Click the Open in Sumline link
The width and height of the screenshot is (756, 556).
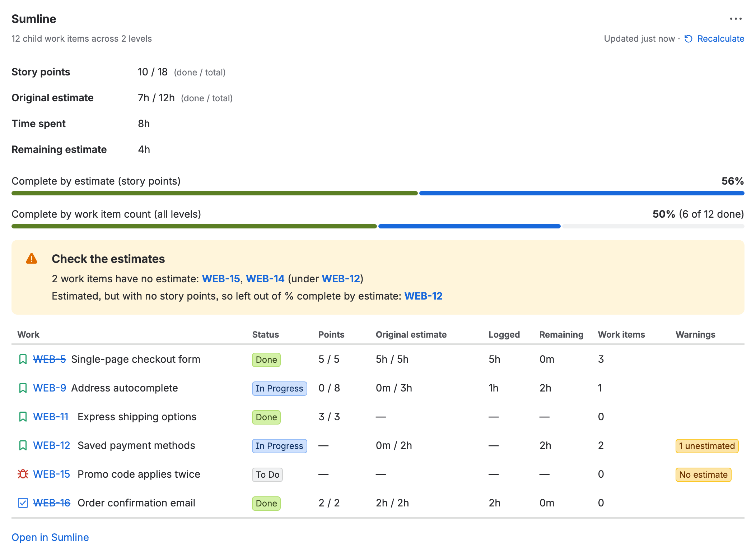(50, 537)
